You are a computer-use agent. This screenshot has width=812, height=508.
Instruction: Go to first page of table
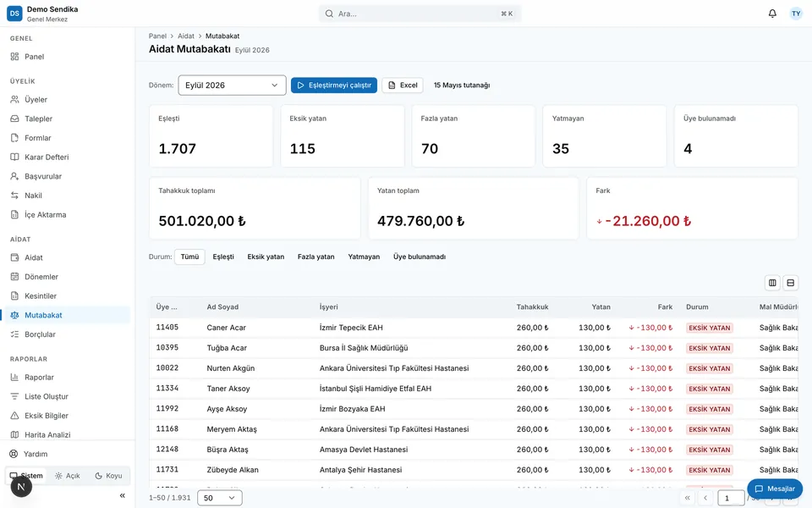tap(687, 498)
